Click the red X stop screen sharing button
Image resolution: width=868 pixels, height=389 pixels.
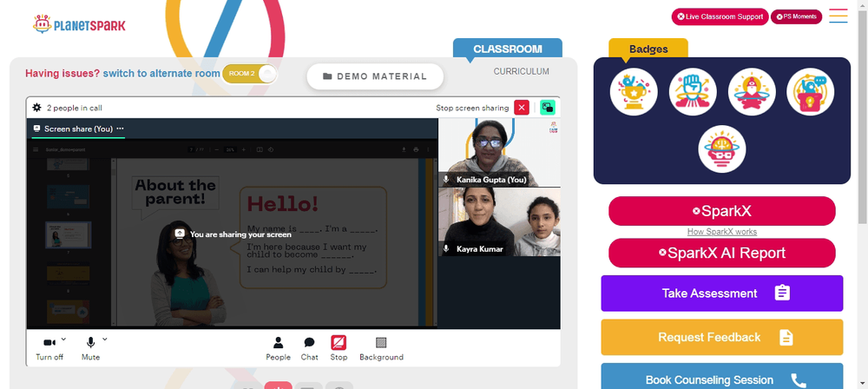522,108
